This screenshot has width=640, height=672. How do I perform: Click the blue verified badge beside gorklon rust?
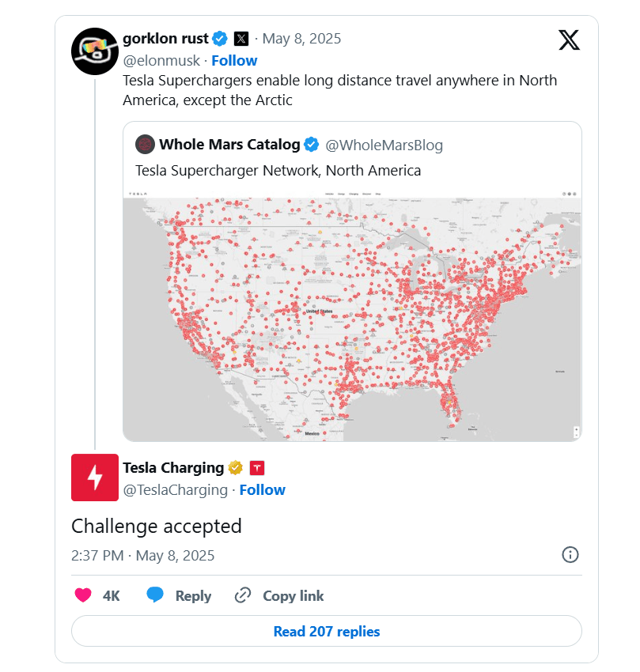point(220,39)
